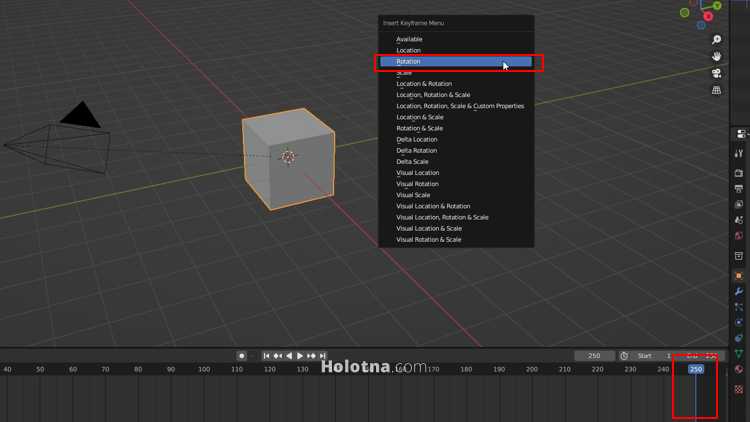
Task: Click the pan hand viewport icon
Action: [716, 56]
